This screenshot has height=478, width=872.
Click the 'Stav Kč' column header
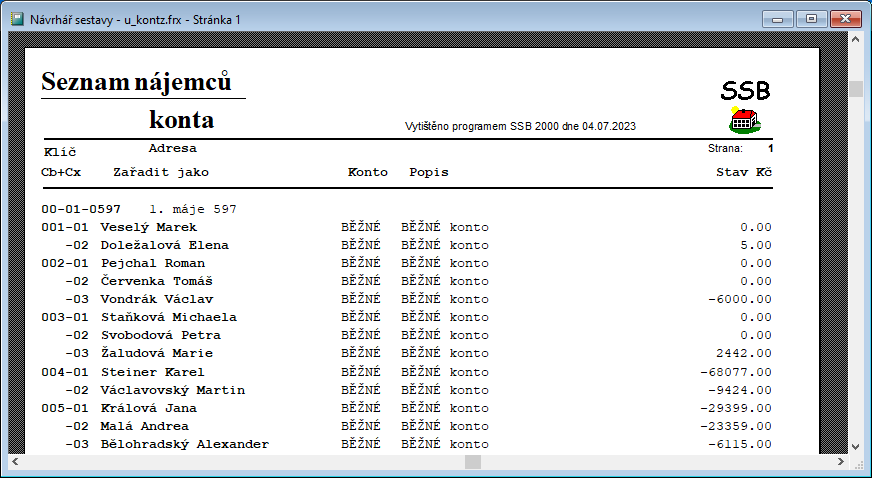point(744,172)
